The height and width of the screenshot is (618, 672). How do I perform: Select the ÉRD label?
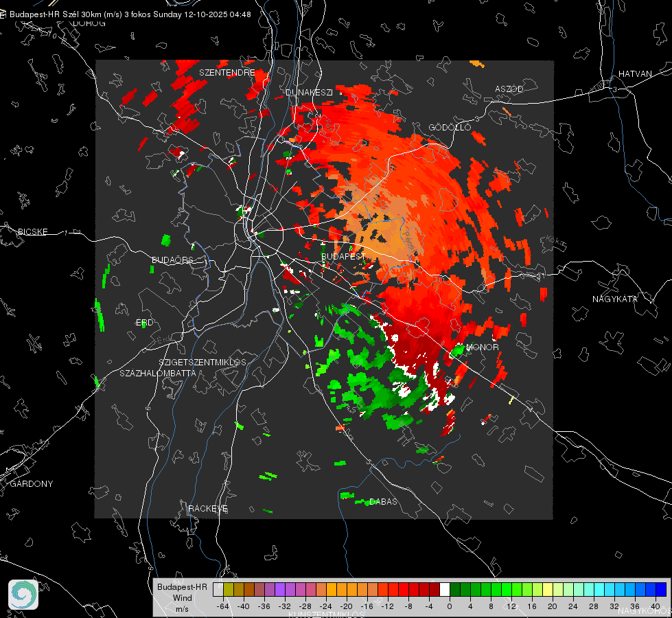[x=144, y=323]
